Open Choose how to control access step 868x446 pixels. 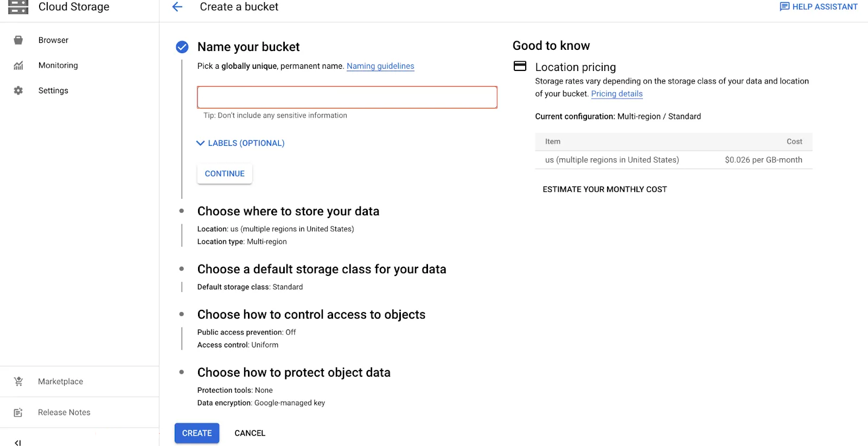point(311,315)
